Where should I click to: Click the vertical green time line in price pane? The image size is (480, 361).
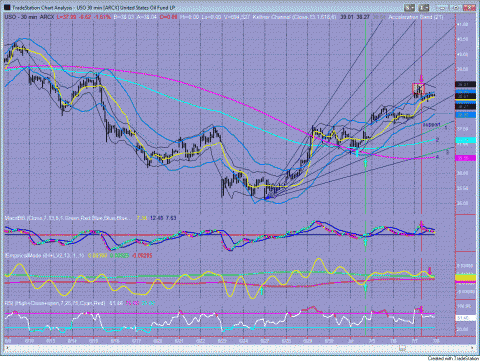tap(366, 117)
